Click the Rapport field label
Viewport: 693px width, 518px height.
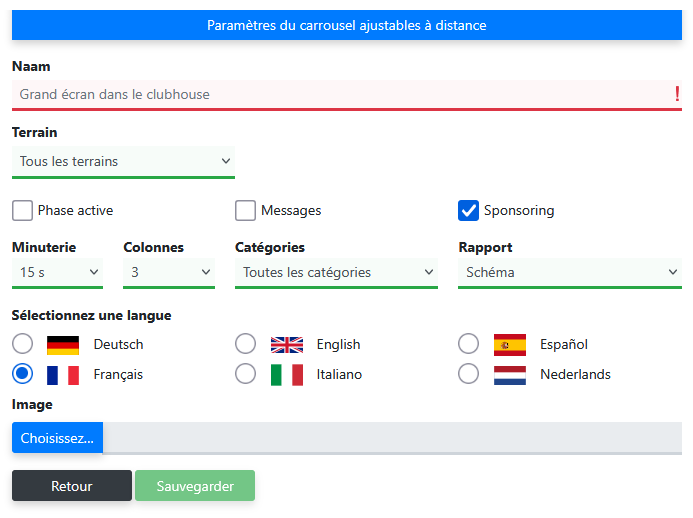point(485,248)
